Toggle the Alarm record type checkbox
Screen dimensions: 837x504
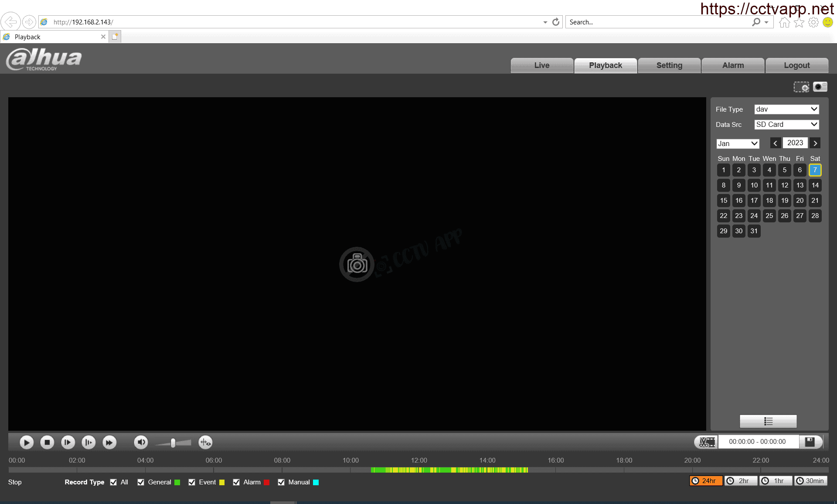236,482
